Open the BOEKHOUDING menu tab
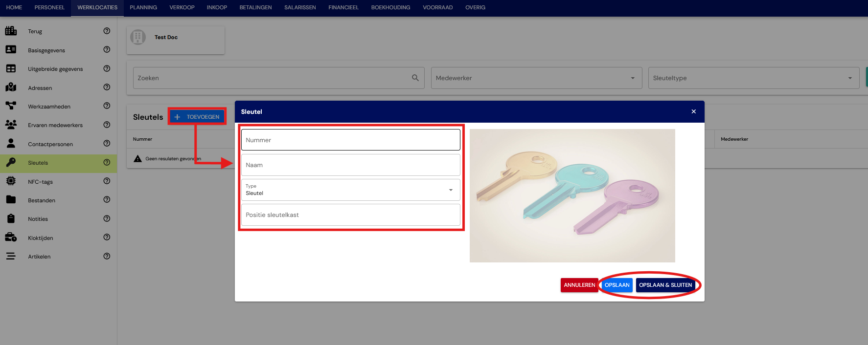Screen dimensions: 868x345 (390, 7)
